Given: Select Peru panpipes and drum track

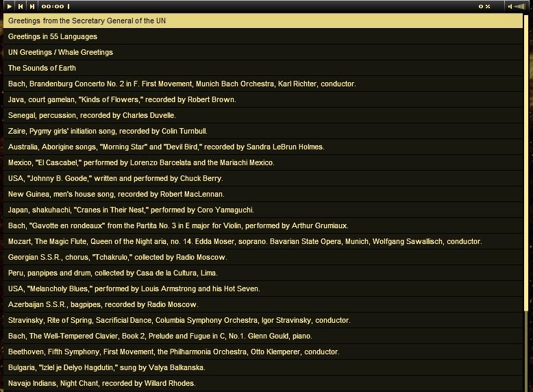Looking at the screenshot, I should 263,273.
